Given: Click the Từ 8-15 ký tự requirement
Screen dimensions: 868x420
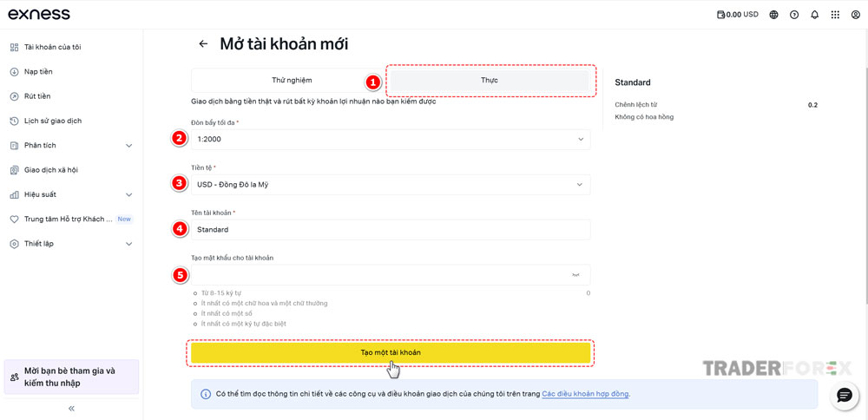Looking at the screenshot, I should pyautogui.click(x=221, y=292).
